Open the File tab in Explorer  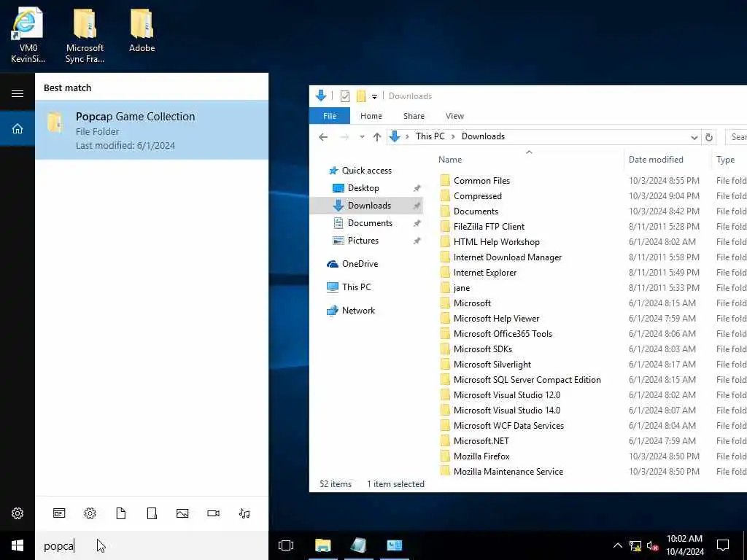330,116
